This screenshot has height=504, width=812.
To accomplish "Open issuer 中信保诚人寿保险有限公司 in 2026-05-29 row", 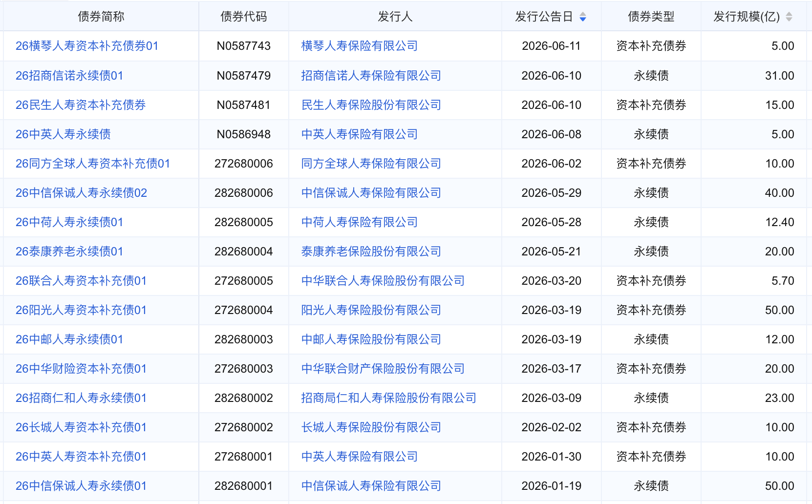I will click(x=371, y=193).
